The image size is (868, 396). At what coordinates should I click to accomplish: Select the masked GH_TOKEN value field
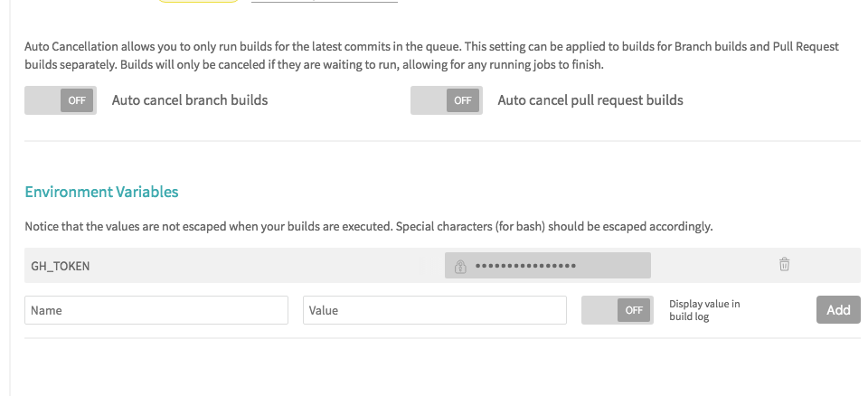click(548, 265)
